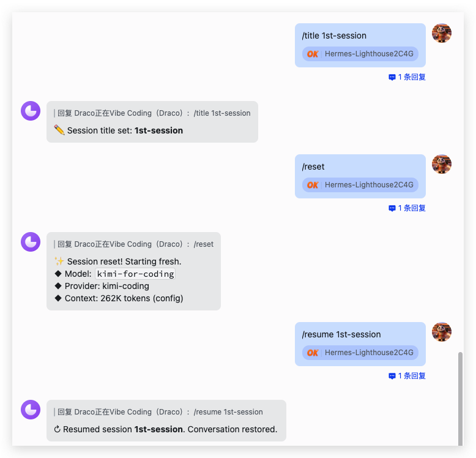
Task: Click the Hermes-Lighthouse2C4G tag under /resume 1st-session
Action: coord(368,353)
